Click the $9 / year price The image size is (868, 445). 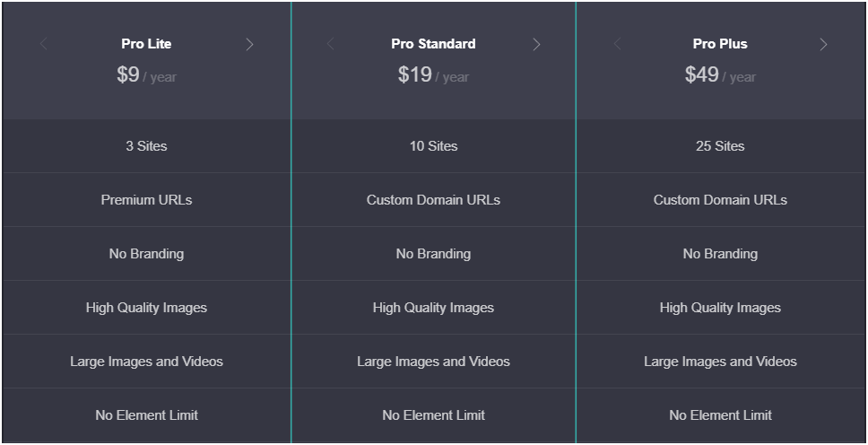(146, 75)
